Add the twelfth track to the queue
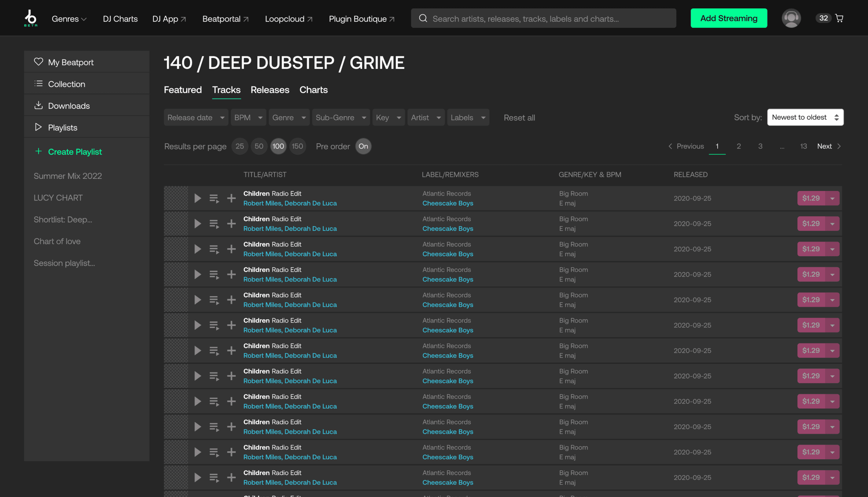 (x=214, y=478)
